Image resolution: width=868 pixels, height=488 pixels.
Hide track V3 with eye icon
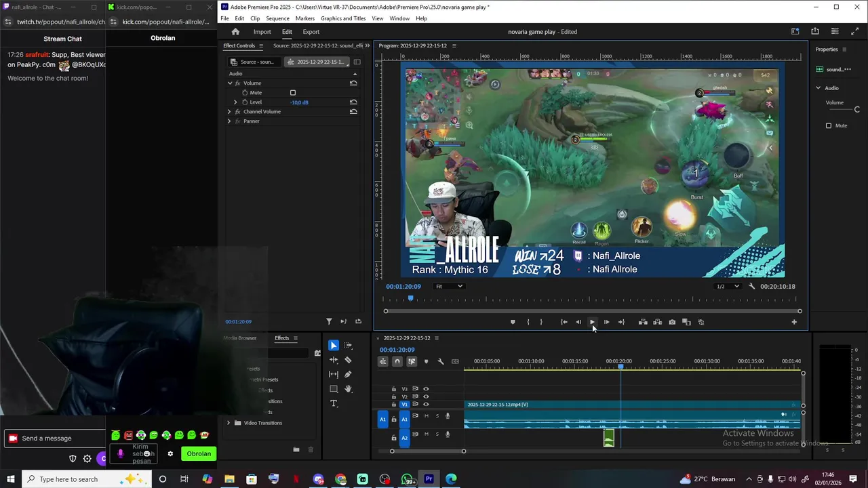[426, 389]
